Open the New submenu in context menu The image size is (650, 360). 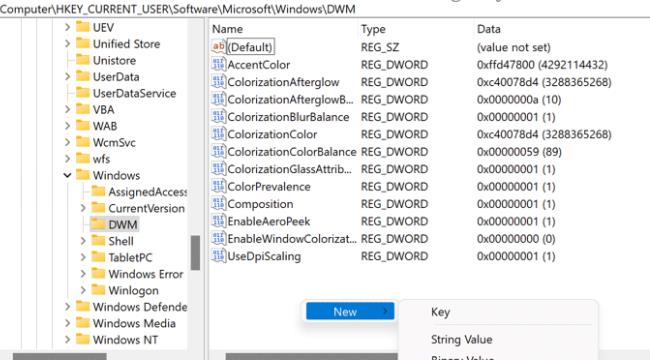click(350, 311)
